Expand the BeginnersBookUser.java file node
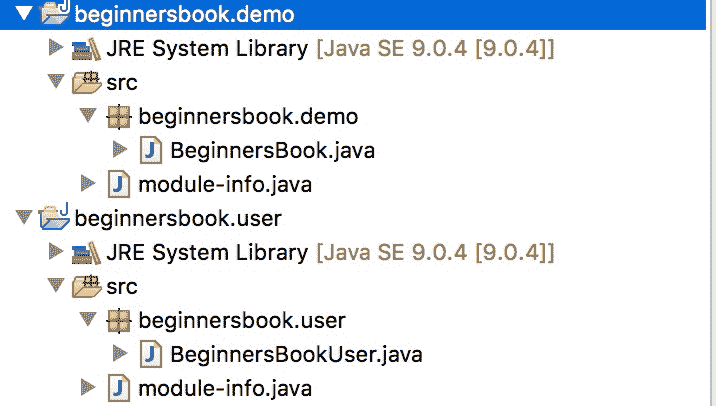The image size is (716, 406). [x=120, y=354]
